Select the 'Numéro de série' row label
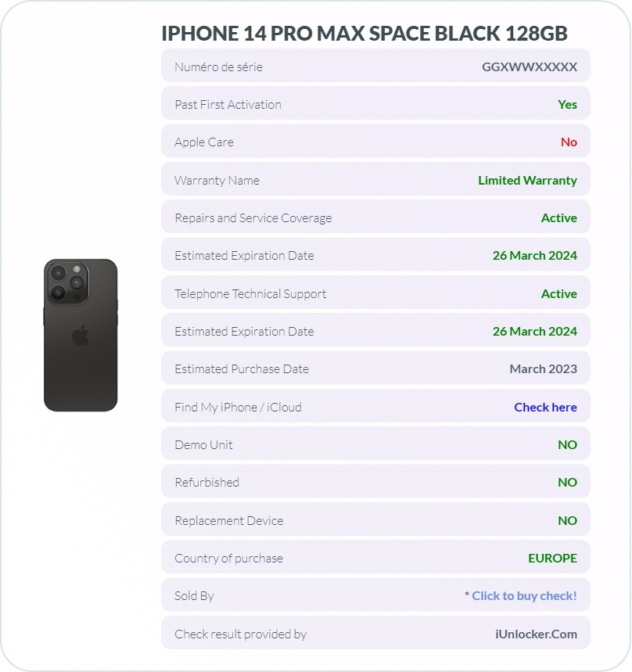Screen dimensions: 632x672 [218, 66]
